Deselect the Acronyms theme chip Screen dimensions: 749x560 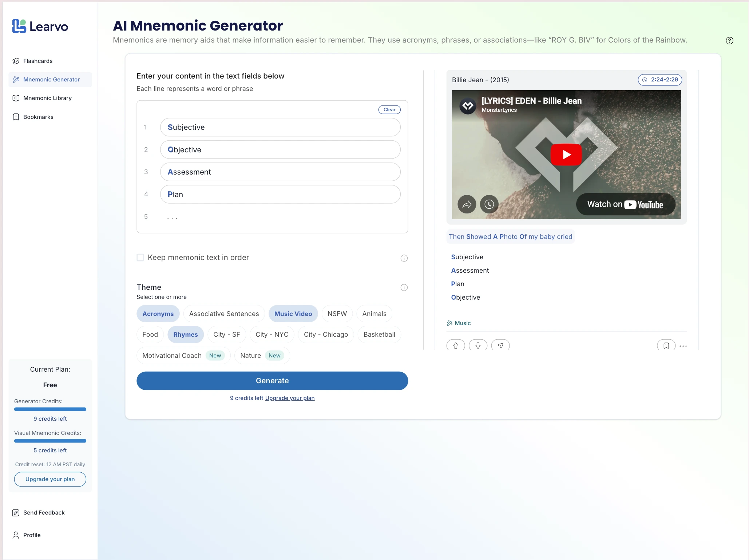(x=158, y=313)
